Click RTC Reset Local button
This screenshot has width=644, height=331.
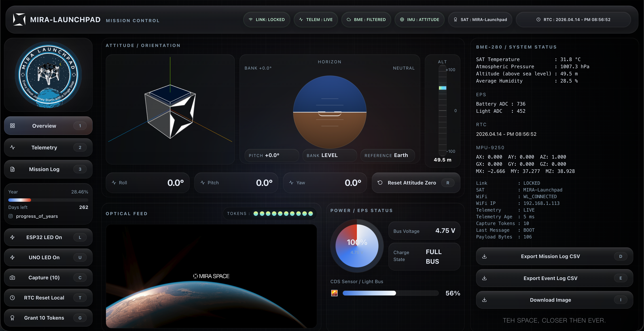(x=48, y=298)
